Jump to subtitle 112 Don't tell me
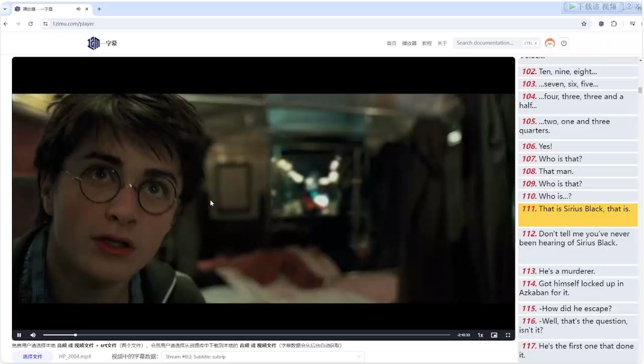 (578, 245)
